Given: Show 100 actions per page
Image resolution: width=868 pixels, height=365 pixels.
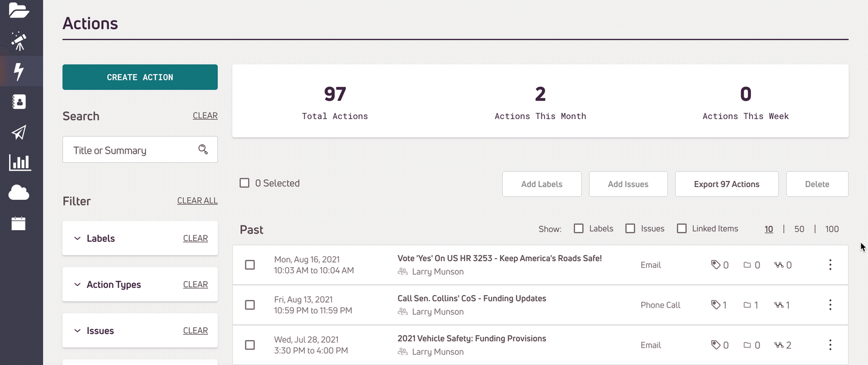Looking at the screenshot, I should point(832,229).
